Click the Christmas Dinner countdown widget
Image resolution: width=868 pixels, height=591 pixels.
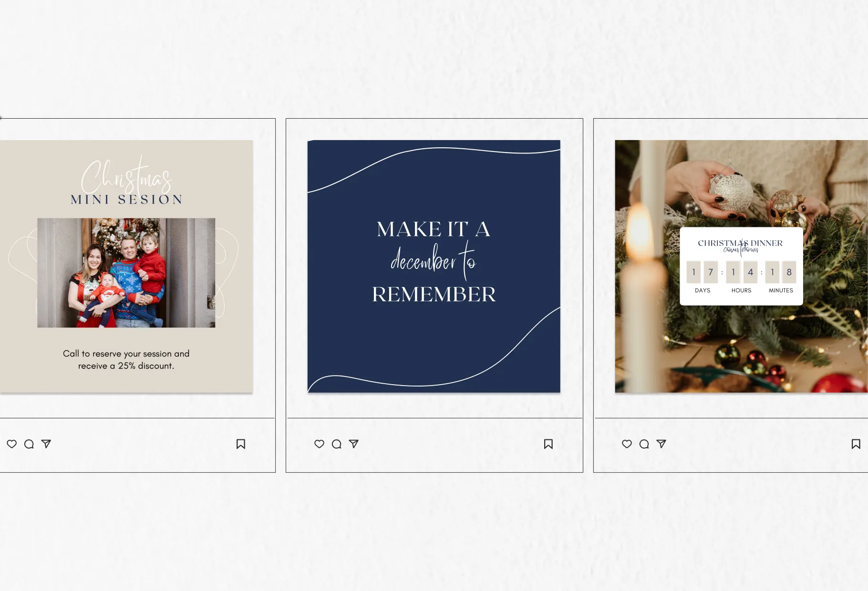click(741, 266)
